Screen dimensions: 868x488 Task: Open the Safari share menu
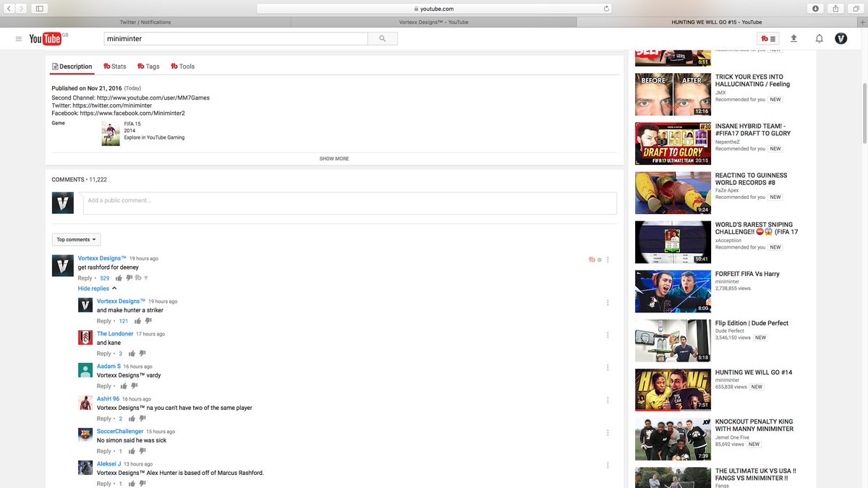point(835,9)
